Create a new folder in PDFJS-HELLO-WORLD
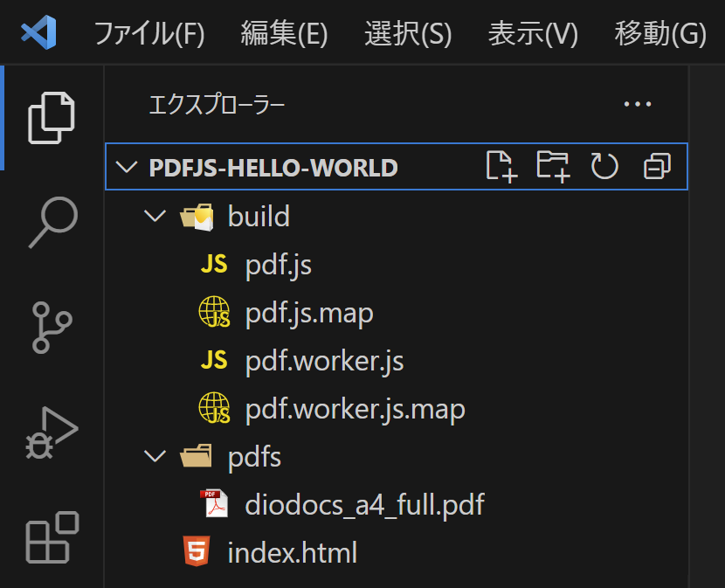The image size is (725, 588). [553, 167]
